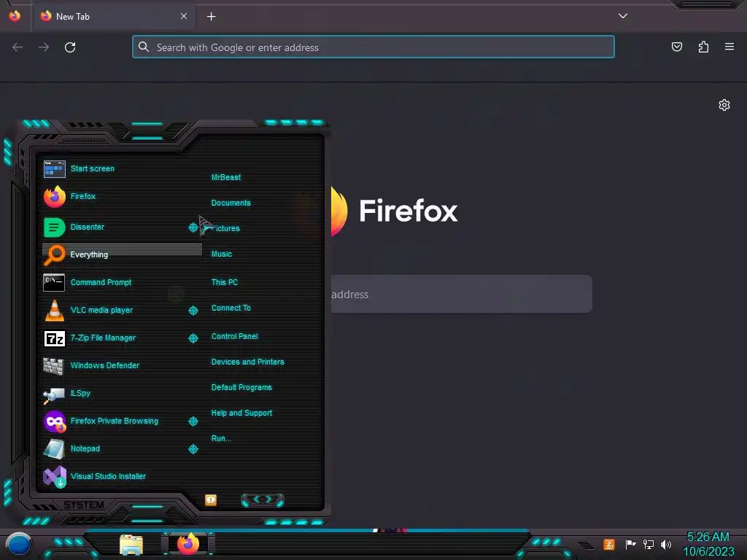Open Devices and Printers
The image size is (747, 560).
(x=247, y=362)
